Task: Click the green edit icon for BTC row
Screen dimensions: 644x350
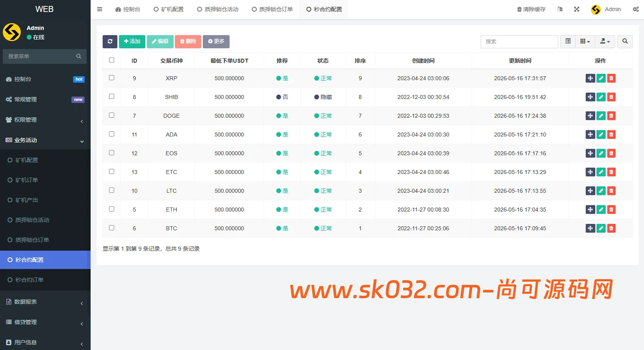Action: [601, 228]
